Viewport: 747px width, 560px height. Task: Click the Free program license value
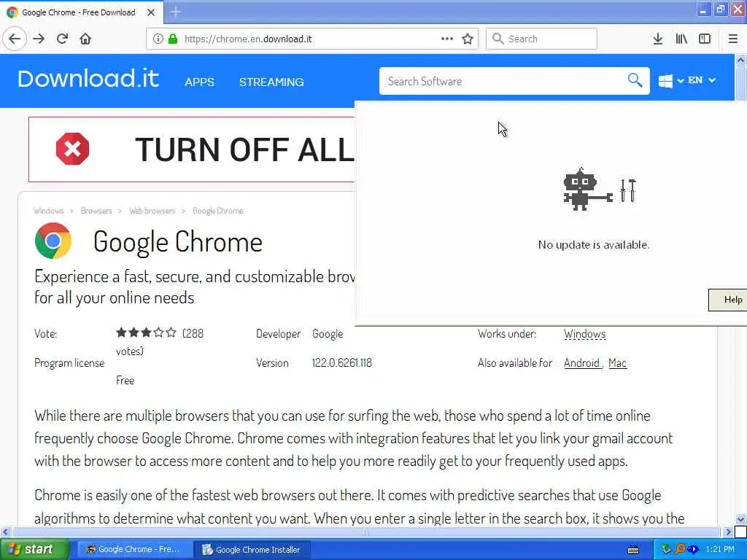pos(125,381)
